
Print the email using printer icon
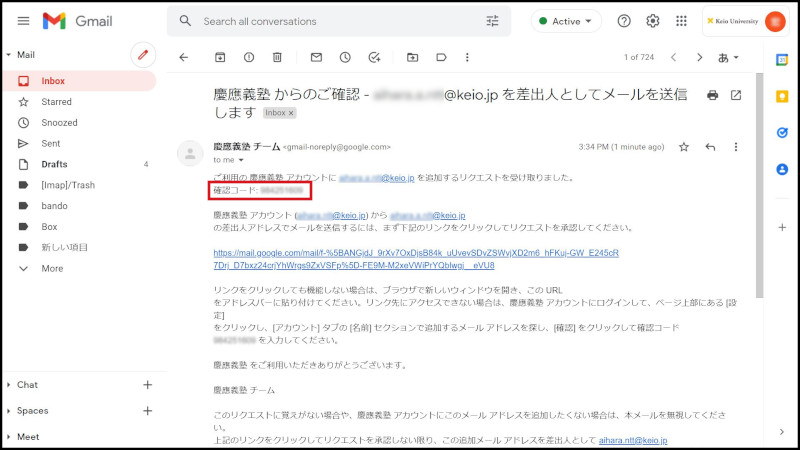(x=712, y=95)
